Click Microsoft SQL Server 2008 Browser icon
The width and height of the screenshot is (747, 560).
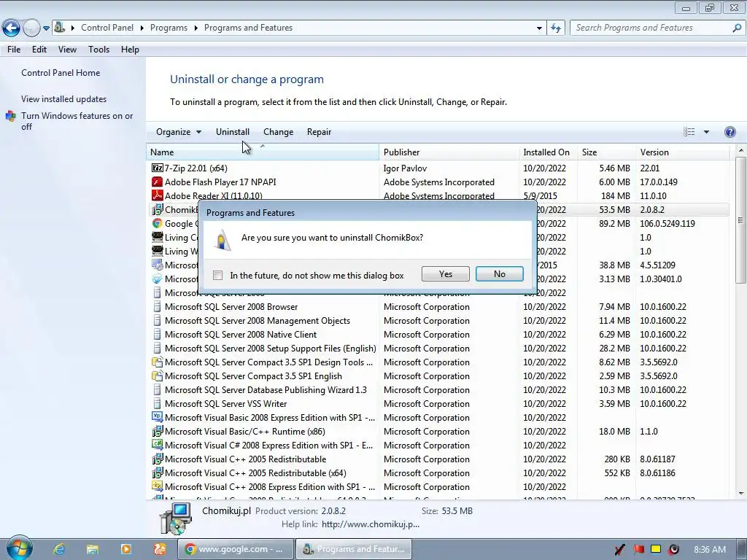click(x=158, y=307)
